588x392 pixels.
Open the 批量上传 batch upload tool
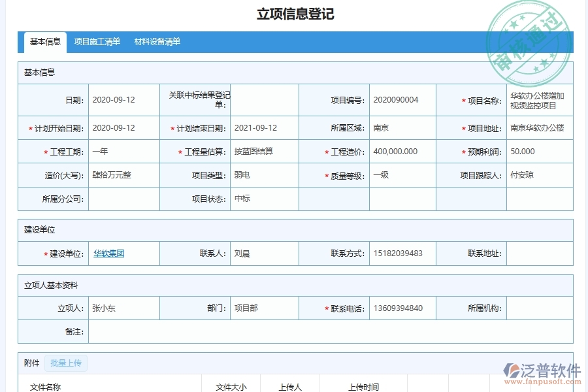pyautogui.click(x=68, y=363)
